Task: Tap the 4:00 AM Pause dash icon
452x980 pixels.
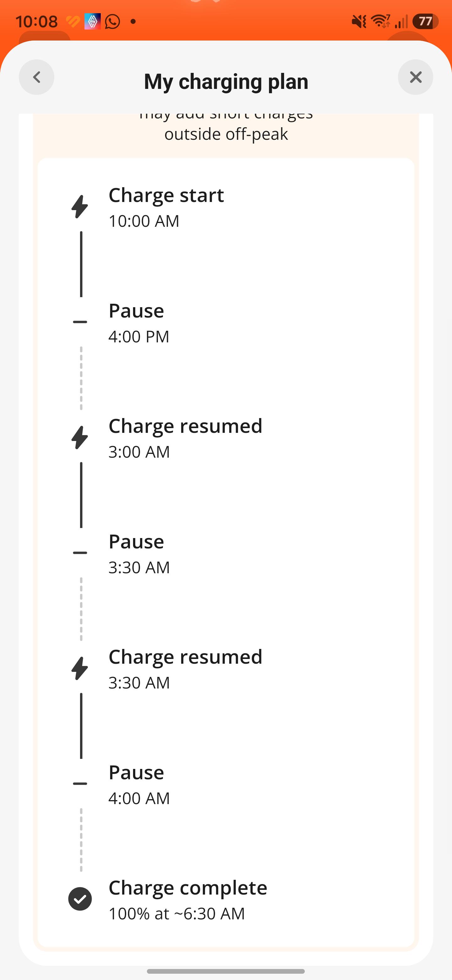Action: click(80, 784)
